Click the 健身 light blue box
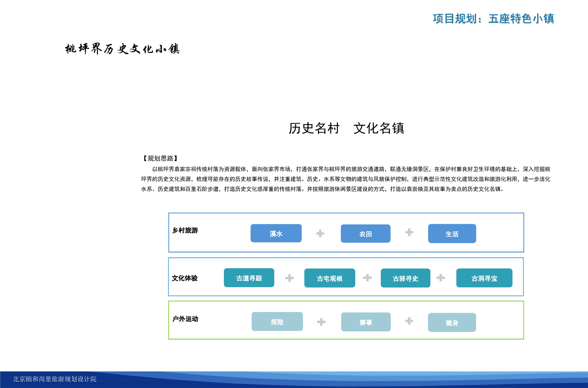The height and width of the screenshot is (388, 588). tap(452, 322)
